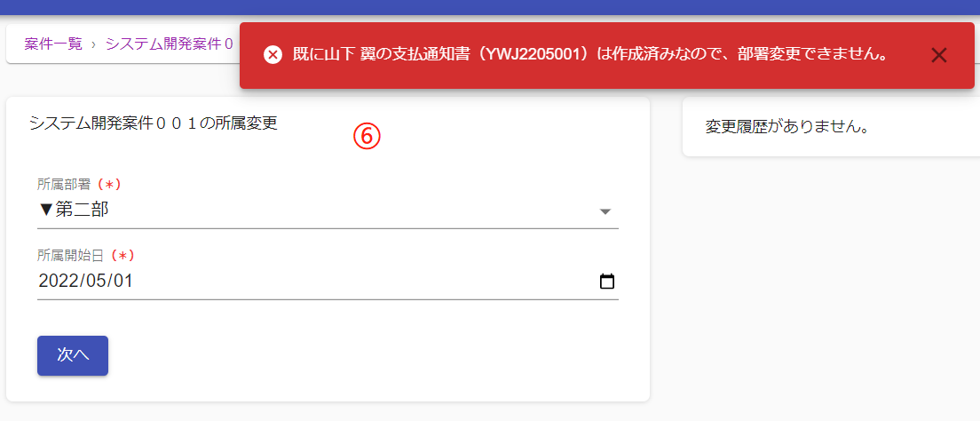Select the ▼第二部 department value

(x=73, y=210)
